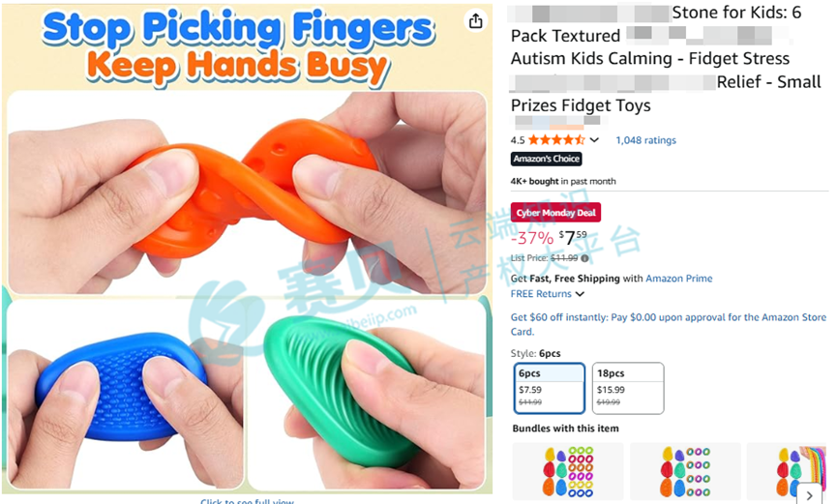This screenshot has height=504, width=837.
Task: Open the second bundle thumbnail
Action: [x=685, y=471]
